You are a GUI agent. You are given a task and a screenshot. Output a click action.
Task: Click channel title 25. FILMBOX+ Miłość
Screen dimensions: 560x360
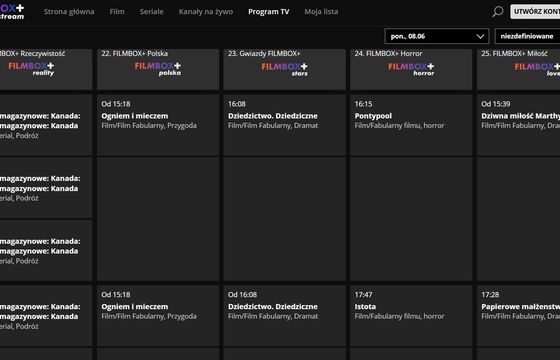[x=514, y=54]
